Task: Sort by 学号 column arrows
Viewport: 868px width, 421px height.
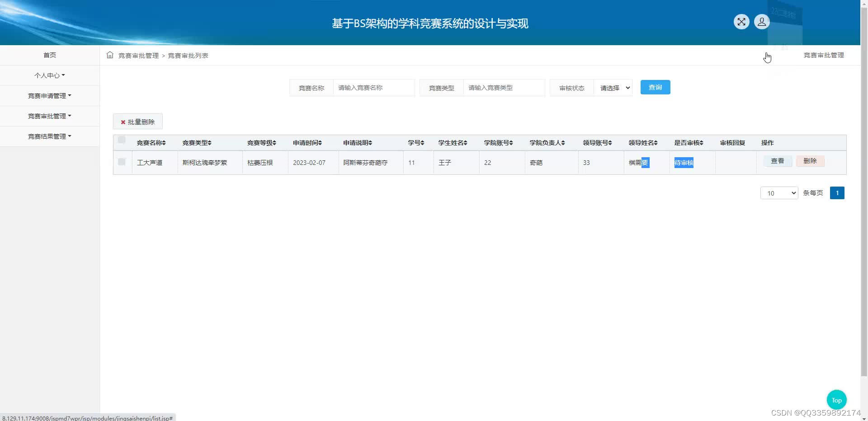Action: (x=422, y=143)
